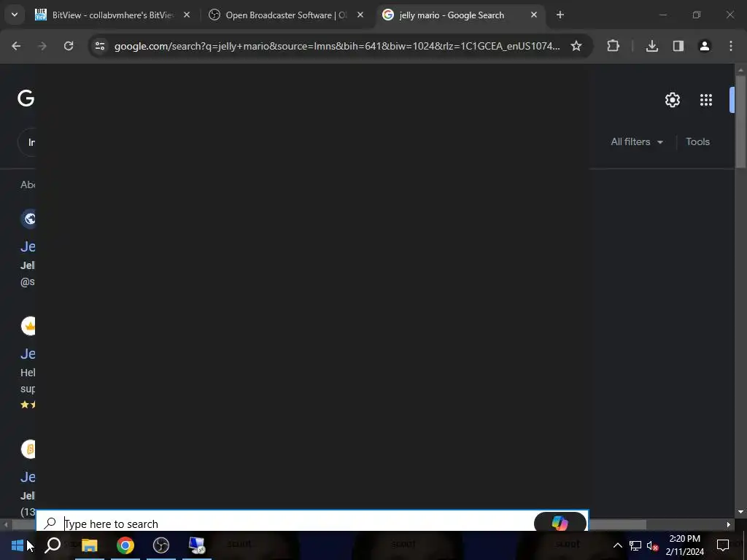Reload the current page
Image resolution: width=747 pixels, height=560 pixels.
pos(69,46)
